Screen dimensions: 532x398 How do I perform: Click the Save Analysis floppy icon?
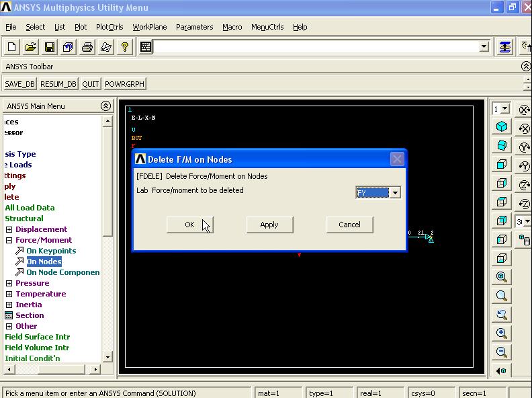pyautogui.click(x=50, y=47)
